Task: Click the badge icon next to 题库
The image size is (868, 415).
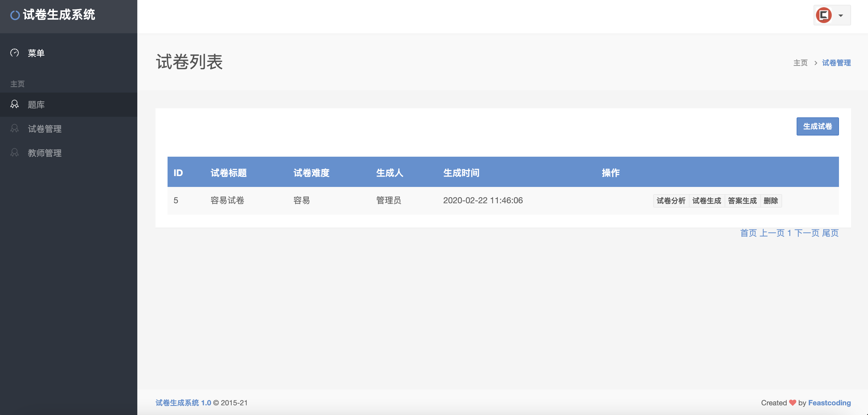Action: click(15, 104)
